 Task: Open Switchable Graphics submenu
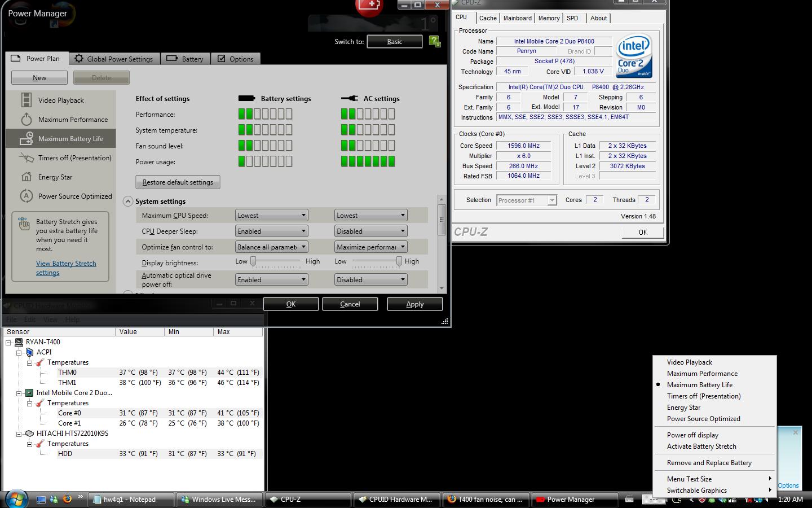(714, 491)
